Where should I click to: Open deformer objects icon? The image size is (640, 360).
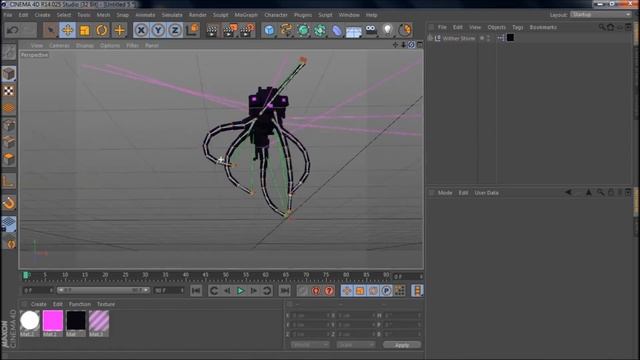click(x=337, y=31)
